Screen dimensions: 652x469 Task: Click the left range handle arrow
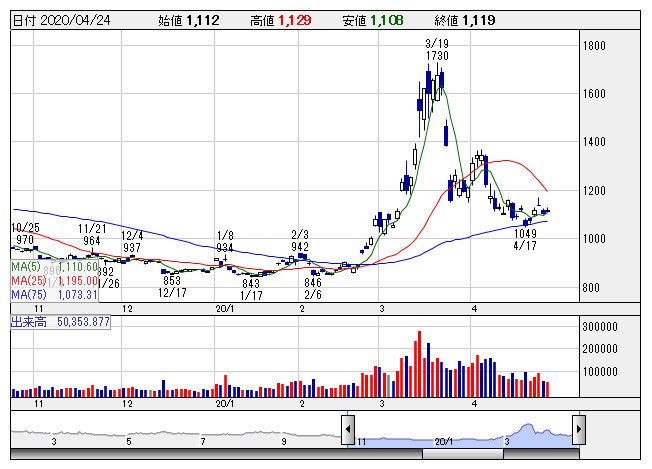click(348, 430)
